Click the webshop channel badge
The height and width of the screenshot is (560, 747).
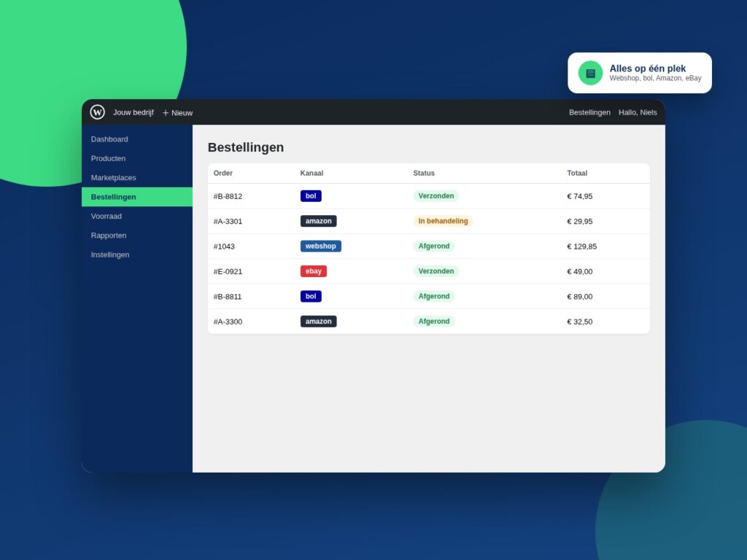click(321, 246)
